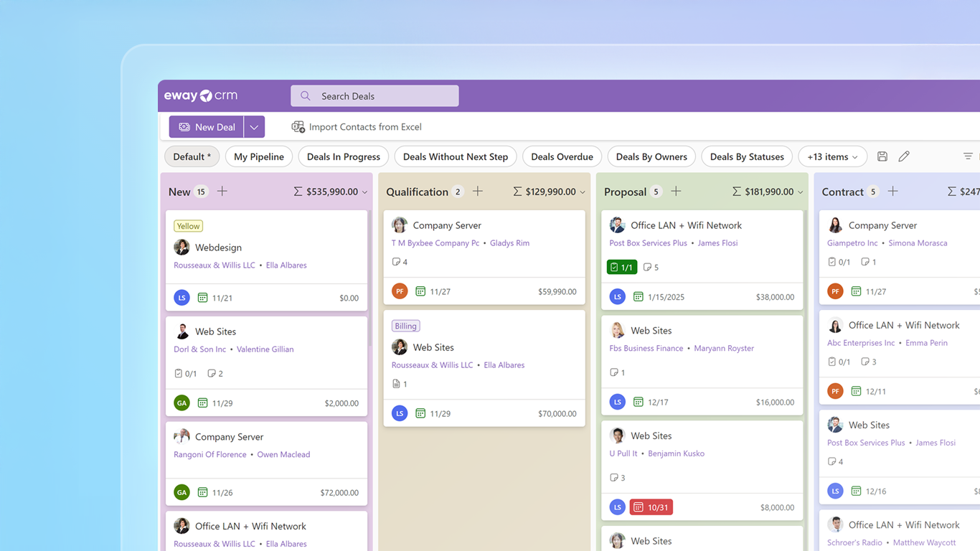
Task: Click the red 10/31 overdue date badge
Action: point(651,507)
